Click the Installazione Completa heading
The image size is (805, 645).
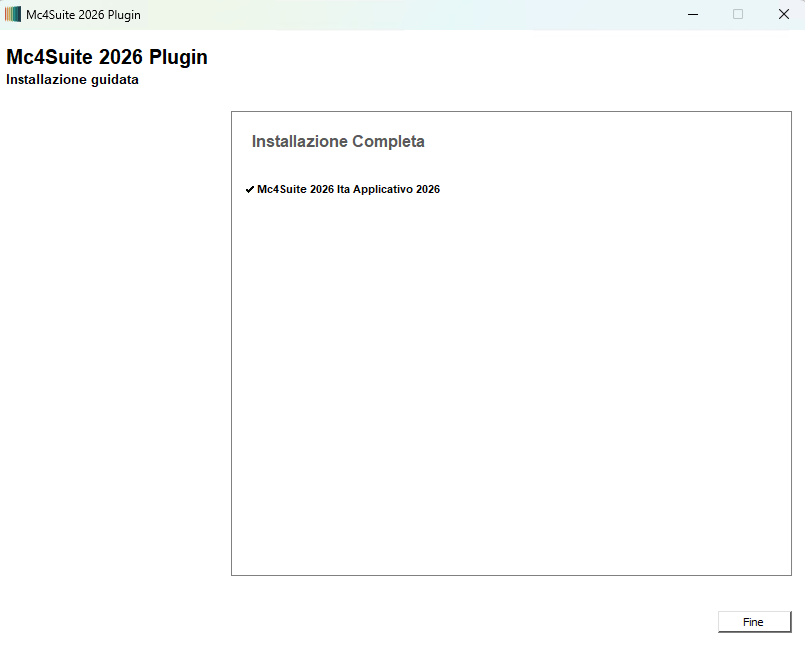click(x=338, y=142)
